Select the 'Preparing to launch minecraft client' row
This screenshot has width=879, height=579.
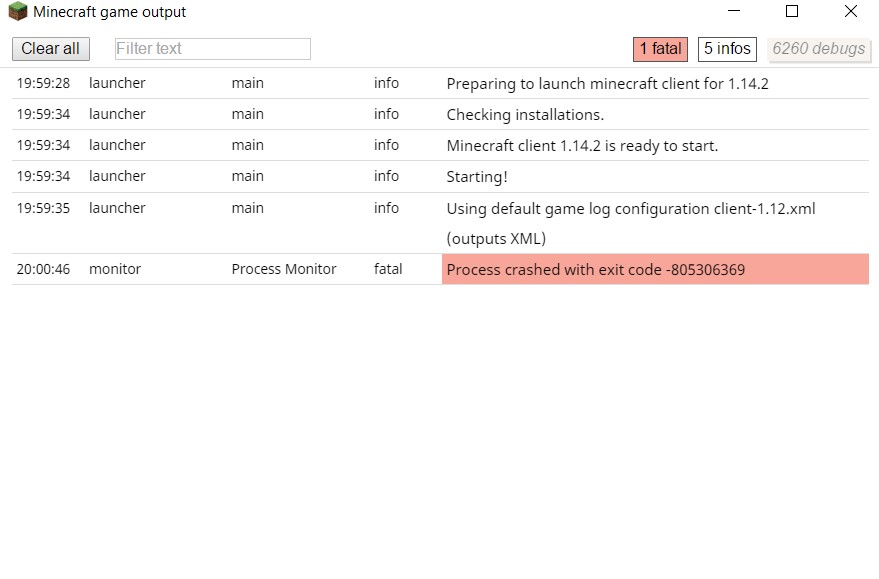click(x=607, y=84)
